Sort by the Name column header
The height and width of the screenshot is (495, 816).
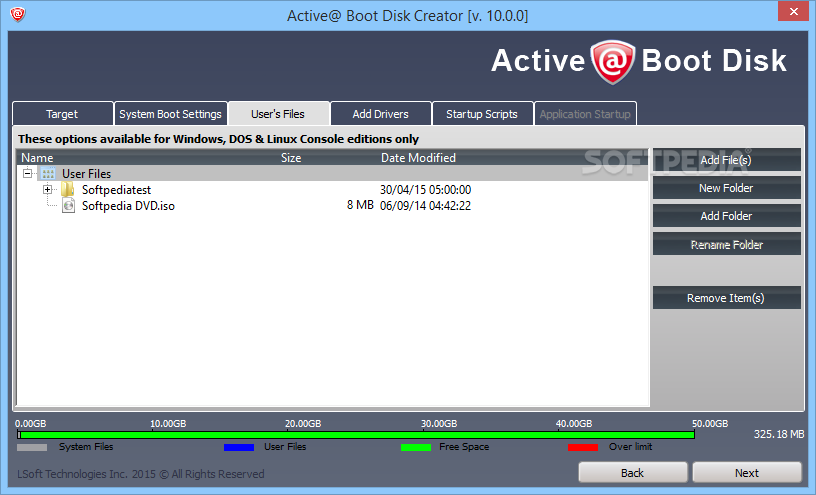point(37,158)
